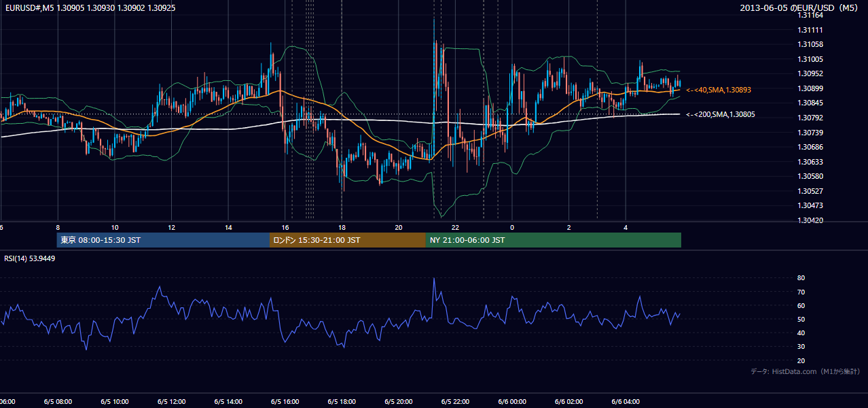Click RSI scale value 60

pyautogui.click(x=801, y=305)
